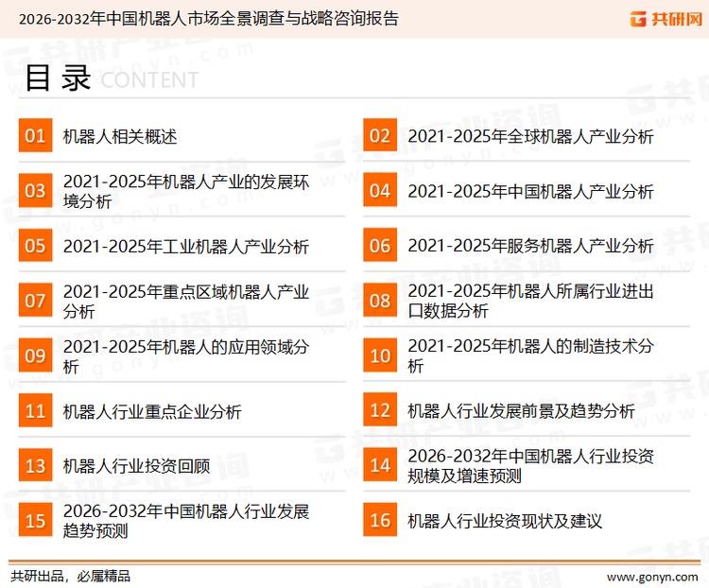The width and height of the screenshot is (709, 588).
Task: Select 机器人行业投资回顾 entry
Action: point(136,465)
